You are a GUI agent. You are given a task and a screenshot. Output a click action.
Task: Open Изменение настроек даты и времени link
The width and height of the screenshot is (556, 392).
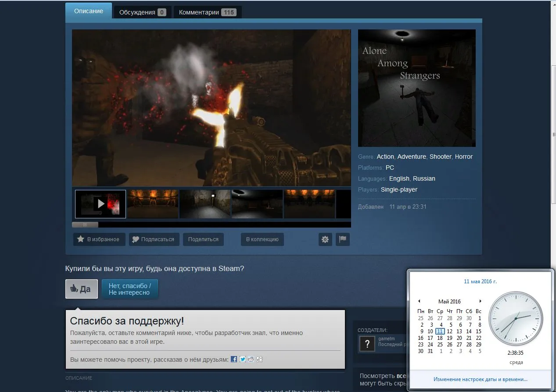(x=481, y=379)
